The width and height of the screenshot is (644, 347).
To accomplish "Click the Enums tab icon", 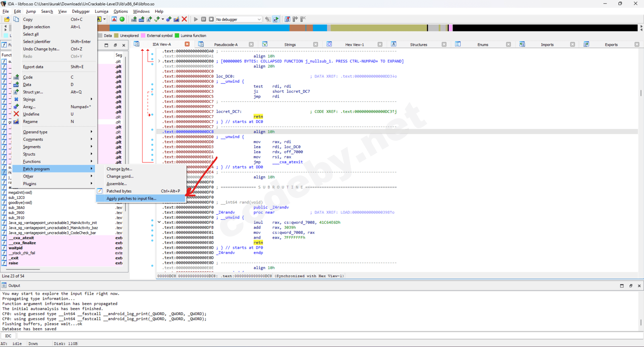I will [x=458, y=44].
